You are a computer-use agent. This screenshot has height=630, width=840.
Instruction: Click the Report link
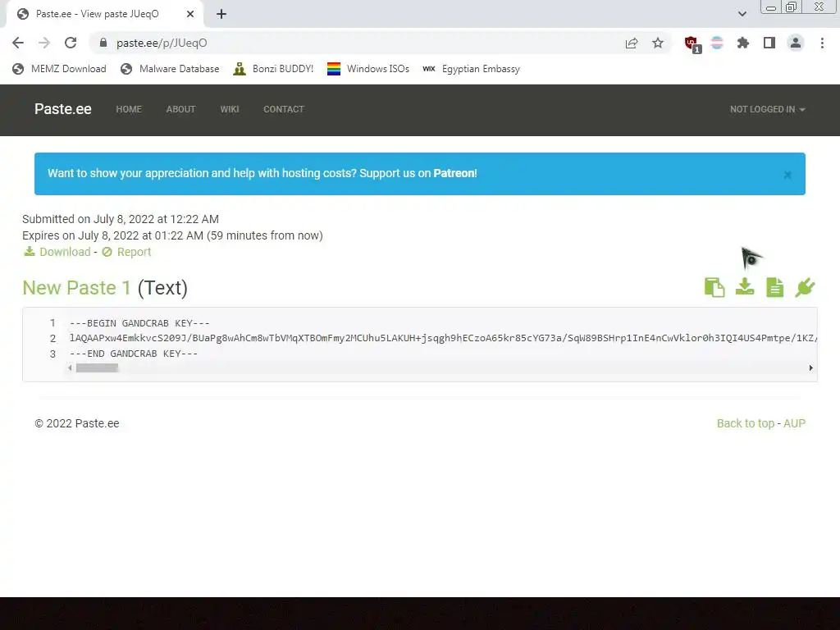click(126, 252)
